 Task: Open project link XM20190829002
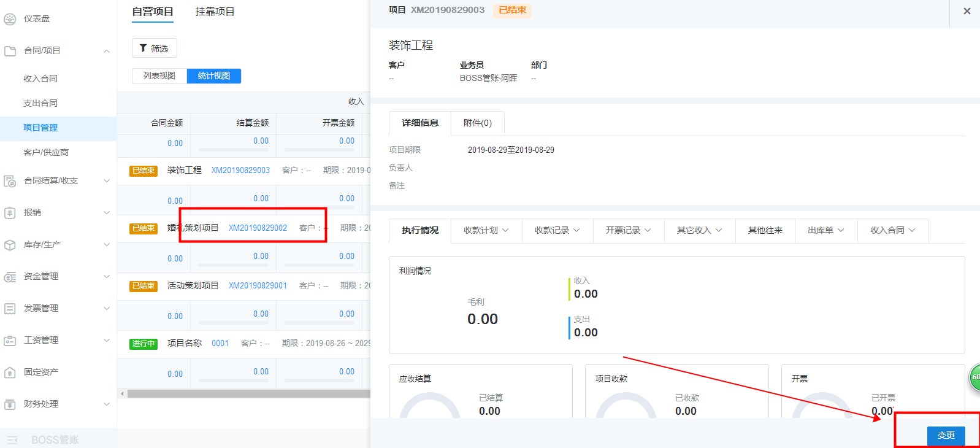click(258, 228)
